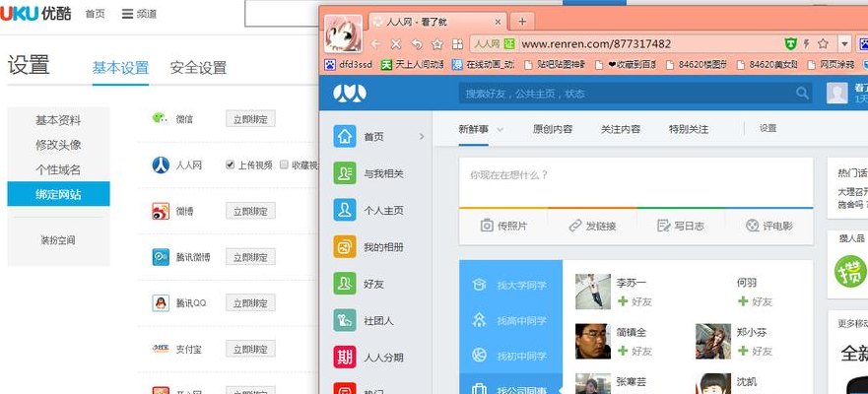
Task: Open the 贴吧贴图神器 bookmark
Action: (x=554, y=65)
